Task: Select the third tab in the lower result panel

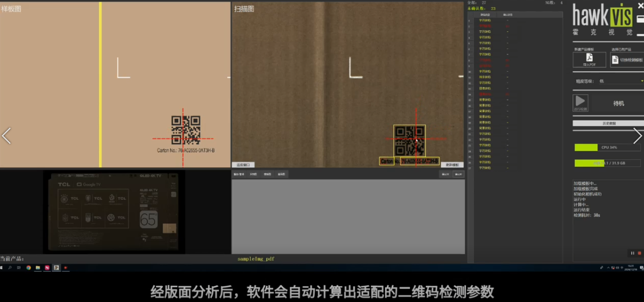Action: point(267,174)
